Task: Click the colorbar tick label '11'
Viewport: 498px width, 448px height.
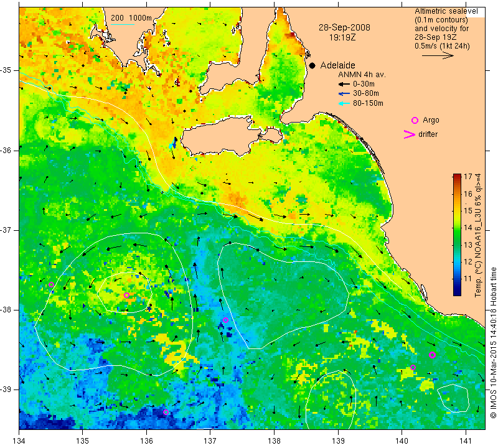Action: pos(468,279)
